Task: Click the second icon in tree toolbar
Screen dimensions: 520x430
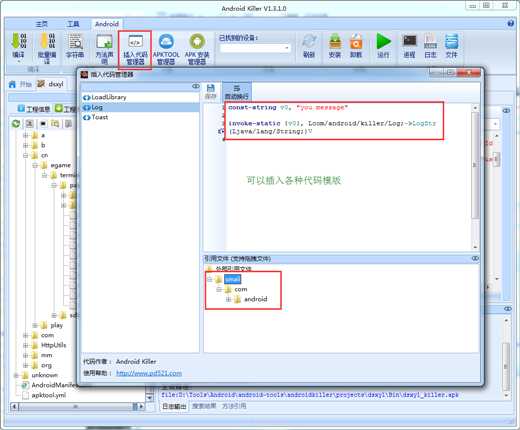Action: (29, 124)
